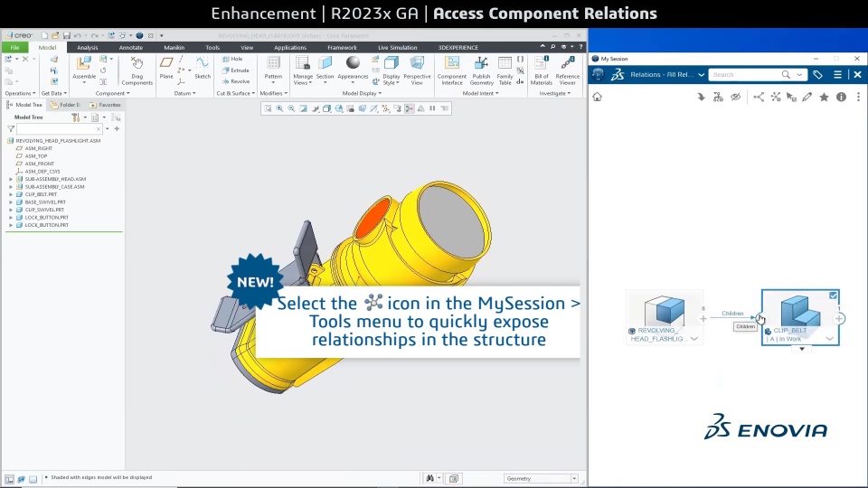Click the relations network icon in My Session
The width and height of the screenshot is (868, 488).
click(x=776, y=97)
